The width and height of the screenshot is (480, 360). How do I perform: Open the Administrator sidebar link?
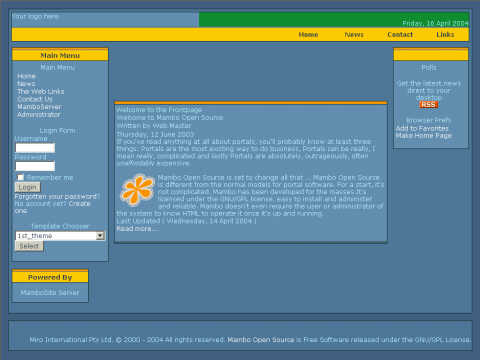[x=39, y=115]
